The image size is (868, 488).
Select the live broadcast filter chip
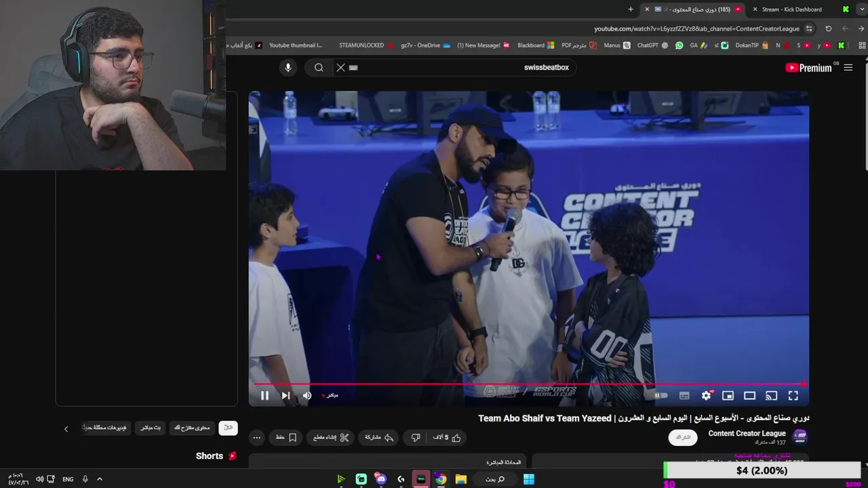coord(151,428)
